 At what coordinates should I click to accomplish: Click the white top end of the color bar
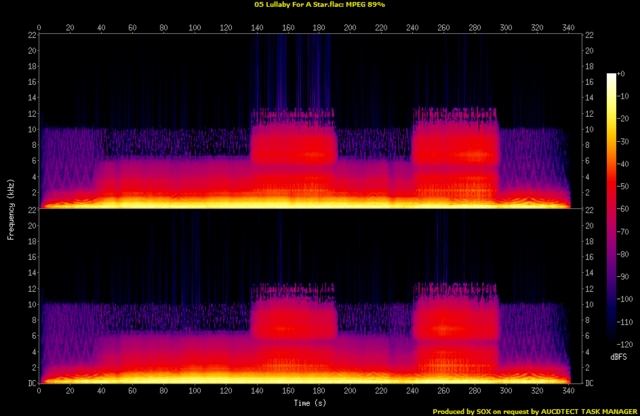click(612, 78)
